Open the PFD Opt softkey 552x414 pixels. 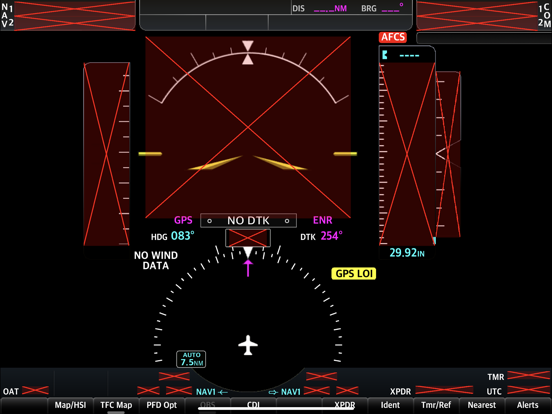pos(162,405)
